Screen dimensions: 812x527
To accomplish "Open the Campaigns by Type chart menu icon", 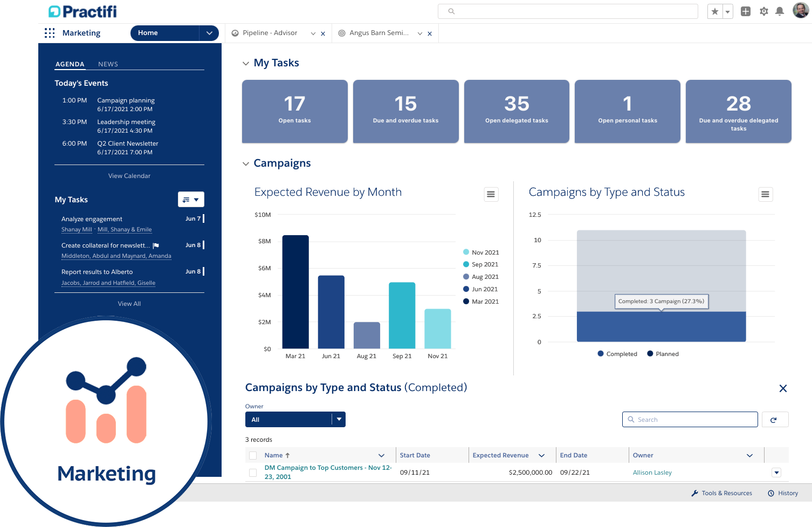I will [x=766, y=194].
